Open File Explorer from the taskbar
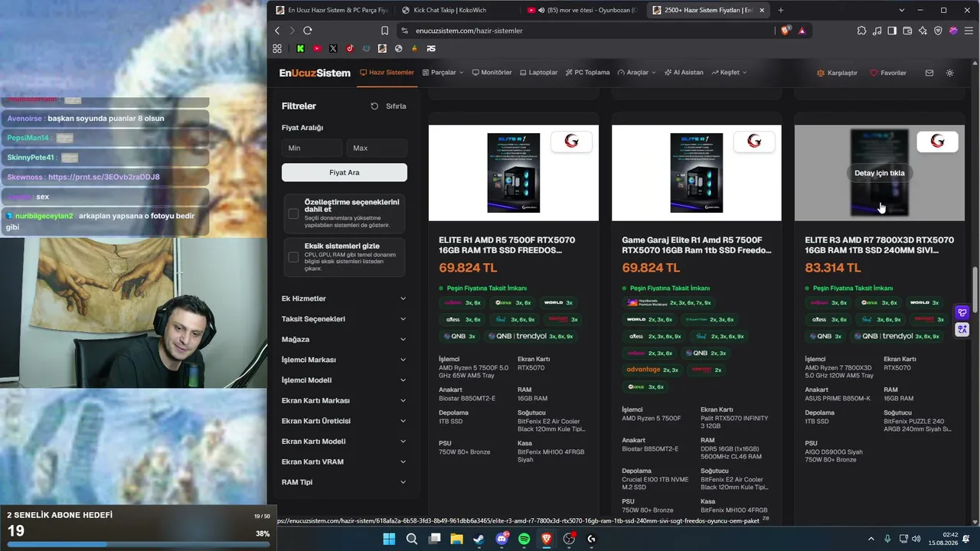This screenshot has width=980, height=551. tap(457, 539)
